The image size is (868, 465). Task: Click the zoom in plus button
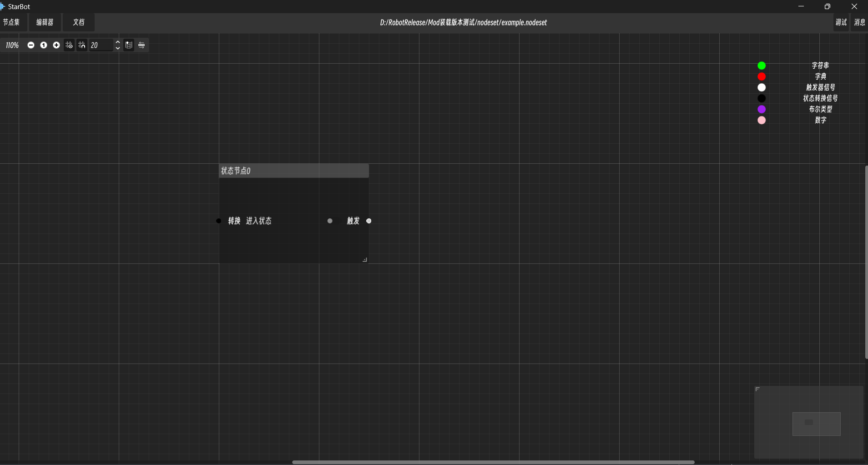56,45
